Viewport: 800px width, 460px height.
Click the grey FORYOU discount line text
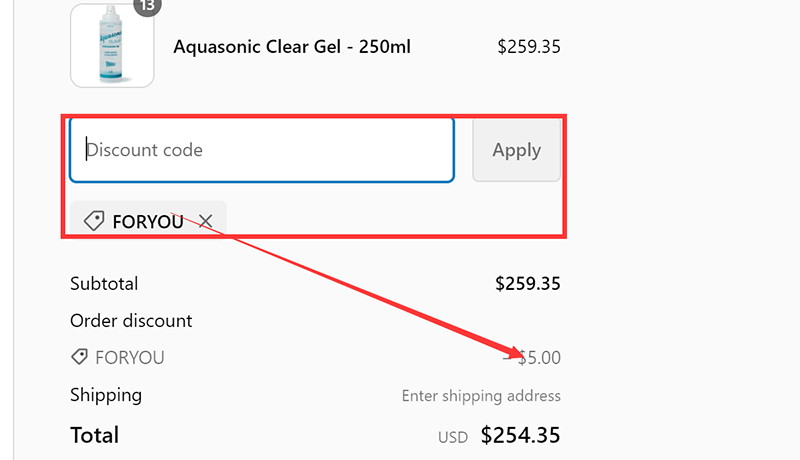click(130, 357)
